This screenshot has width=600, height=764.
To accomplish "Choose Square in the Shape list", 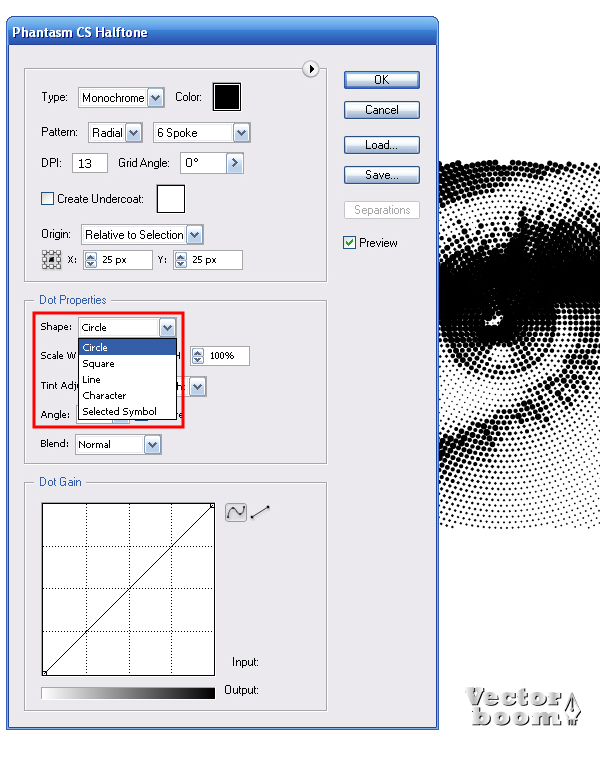I will point(127,363).
